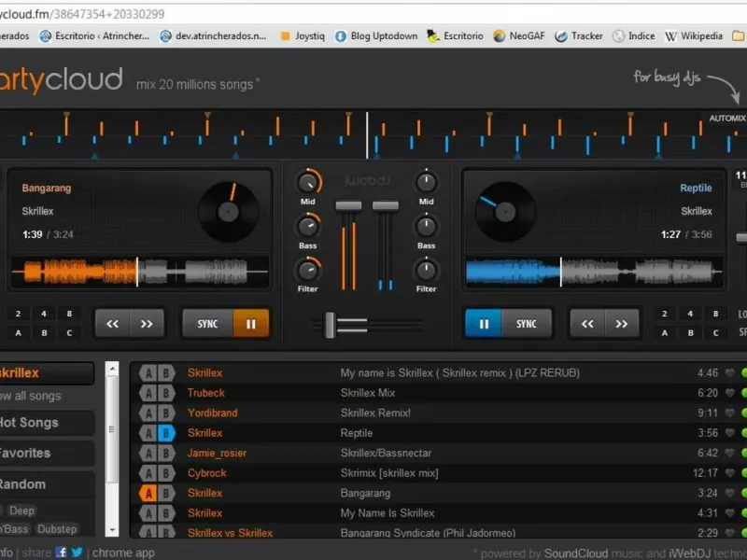The height and width of the screenshot is (560, 747).
Task: Adjust the right deck Mid knob
Action: tap(426, 182)
